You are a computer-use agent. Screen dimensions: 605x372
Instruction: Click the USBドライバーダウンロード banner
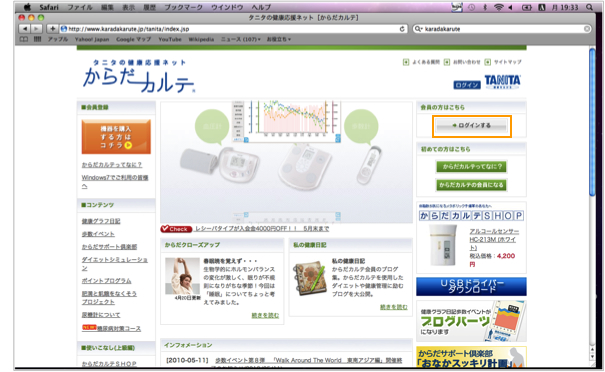[x=471, y=286]
